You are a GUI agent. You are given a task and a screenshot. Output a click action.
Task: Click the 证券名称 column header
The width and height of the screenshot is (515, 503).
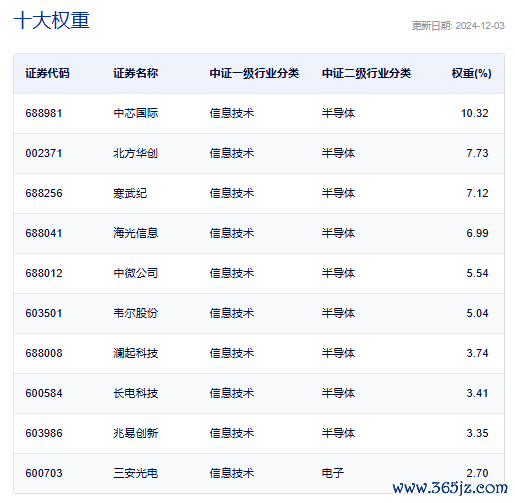136,73
